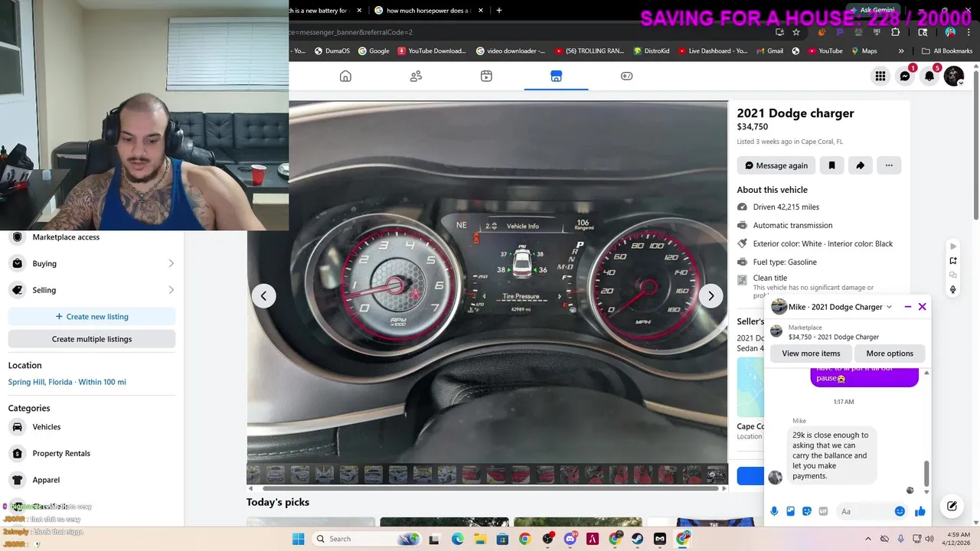This screenshot has height=551, width=980.
Task: Open the Friends tab icon
Action: [x=416, y=76]
